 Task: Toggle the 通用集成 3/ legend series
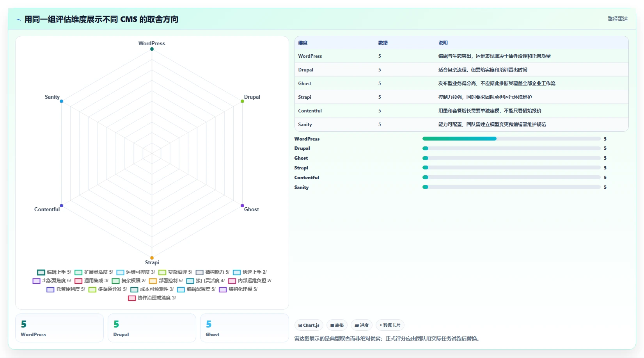point(91,281)
